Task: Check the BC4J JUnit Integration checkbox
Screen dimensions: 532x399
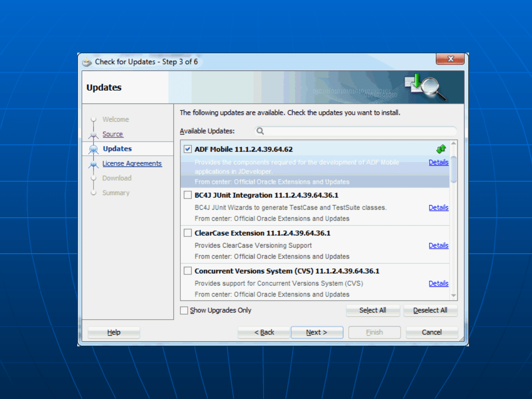Action: point(188,195)
